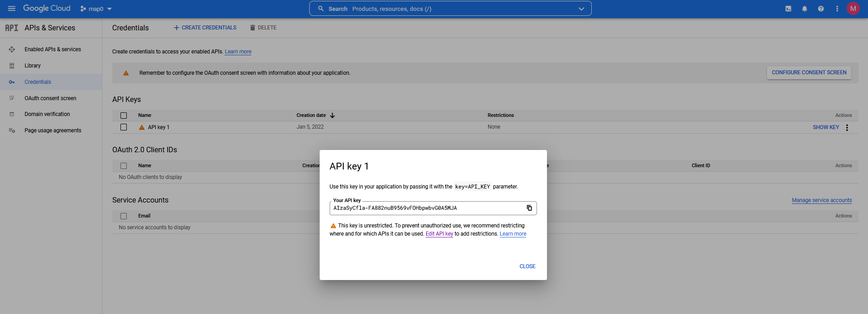This screenshot has height=314, width=868.
Task: Click 'No service accounts to display' text
Action: [154, 227]
